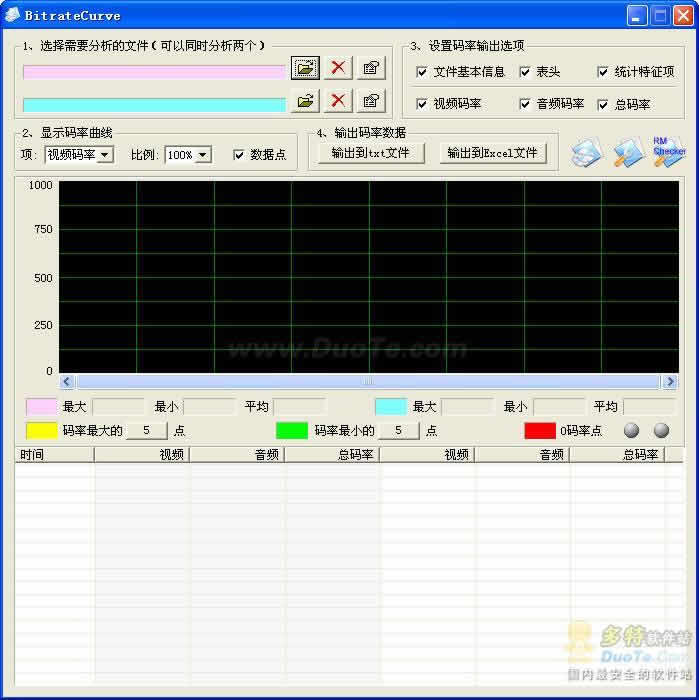Remove the first file with red X

(338, 68)
